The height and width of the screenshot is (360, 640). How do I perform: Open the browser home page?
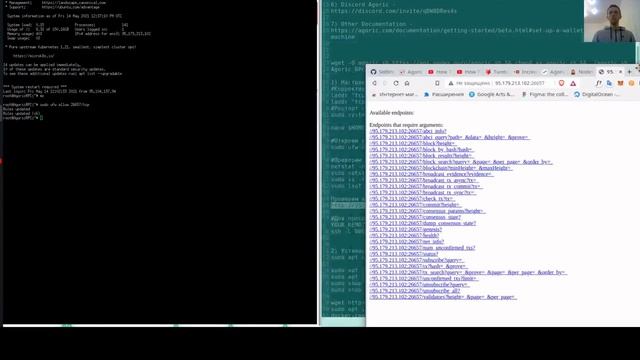tap(407, 83)
